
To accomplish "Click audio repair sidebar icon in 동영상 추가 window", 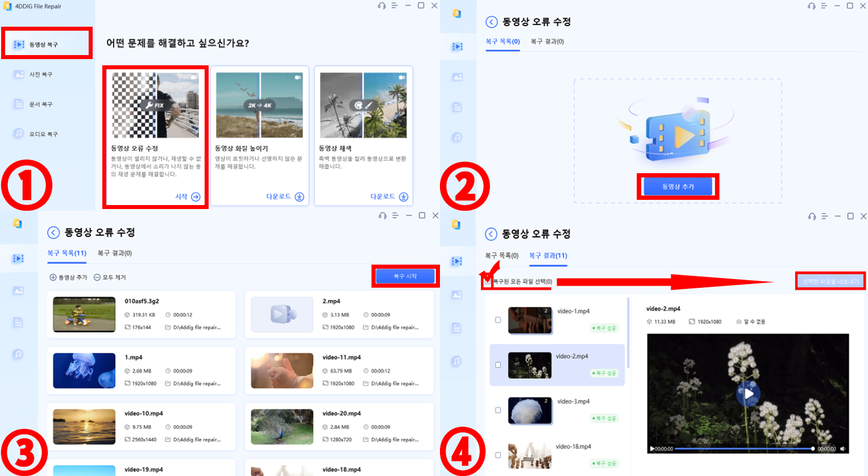I will (x=458, y=137).
